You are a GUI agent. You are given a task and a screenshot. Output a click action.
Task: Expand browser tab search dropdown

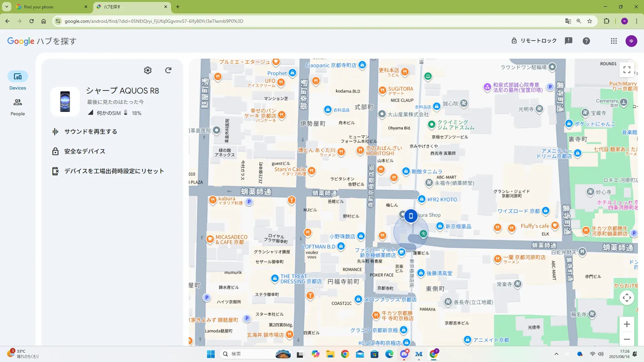click(x=7, y=7)
